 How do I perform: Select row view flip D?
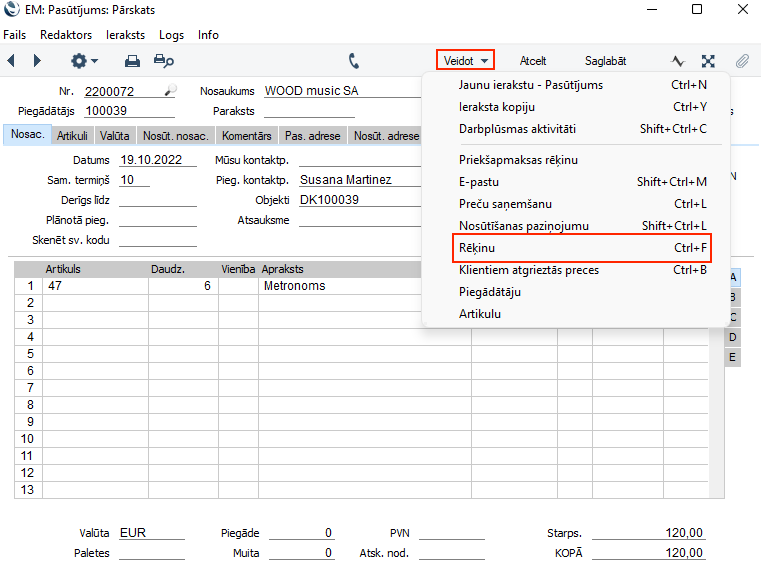[732, 337]
